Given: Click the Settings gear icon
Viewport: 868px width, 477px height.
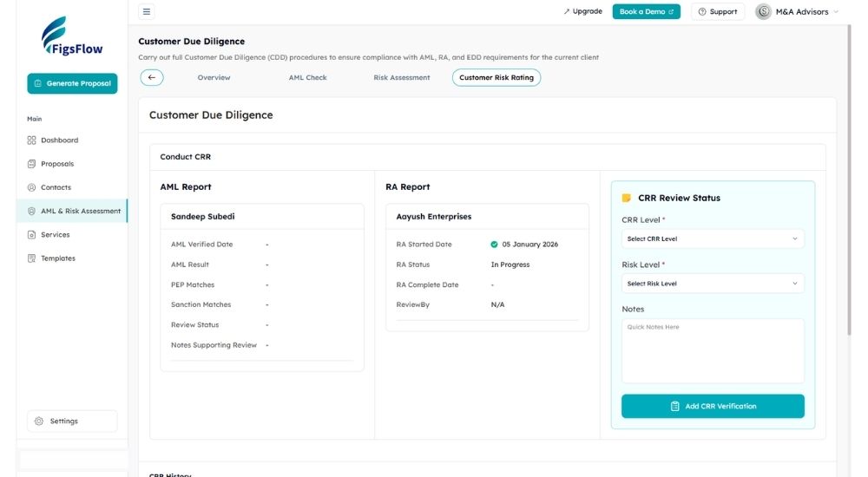Looking at the screenshot, I should tap(39, 421).
